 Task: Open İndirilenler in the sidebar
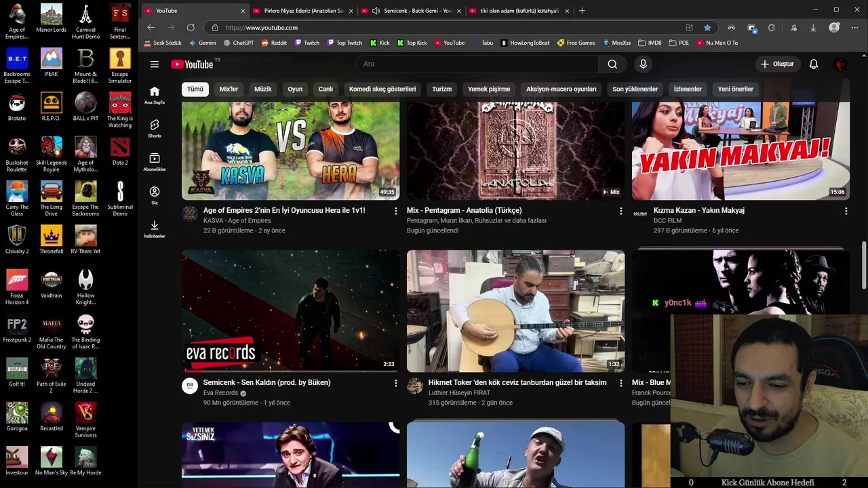click(155, 229)
